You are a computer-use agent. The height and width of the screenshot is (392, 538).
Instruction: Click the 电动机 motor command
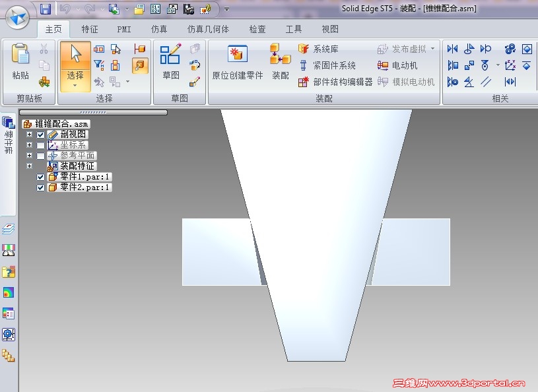pyautogui.click(x=397, y=65)
